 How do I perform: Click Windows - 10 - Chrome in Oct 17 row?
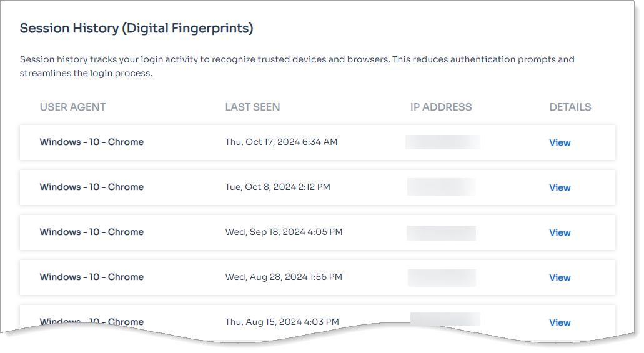pos(92,142)
